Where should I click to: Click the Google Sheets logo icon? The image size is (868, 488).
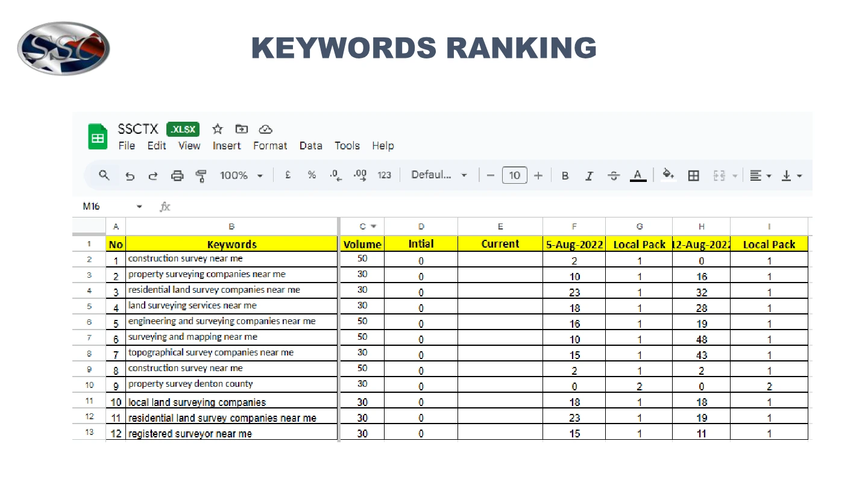pos(97,137)
